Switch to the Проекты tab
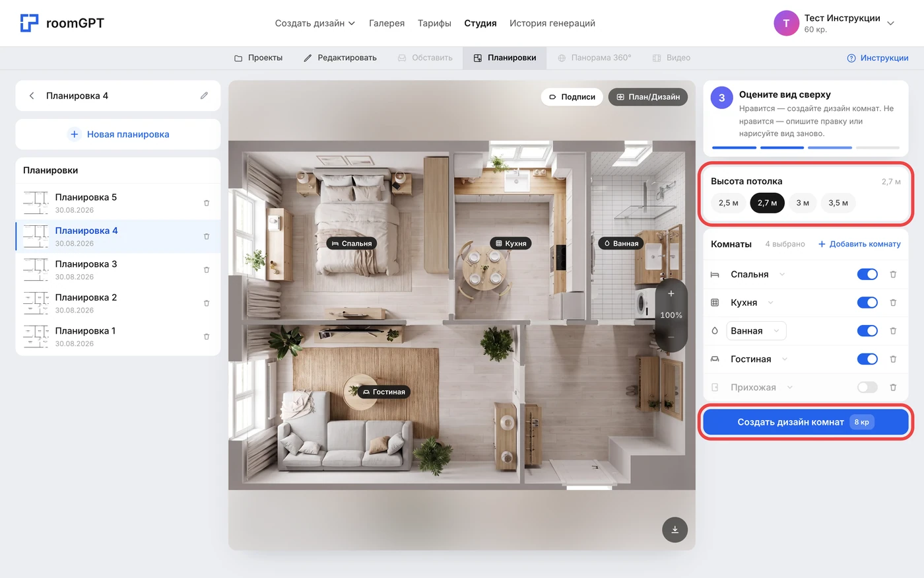Screen dimensions: 924x578 pyautogui.click(x=259, y=58)
